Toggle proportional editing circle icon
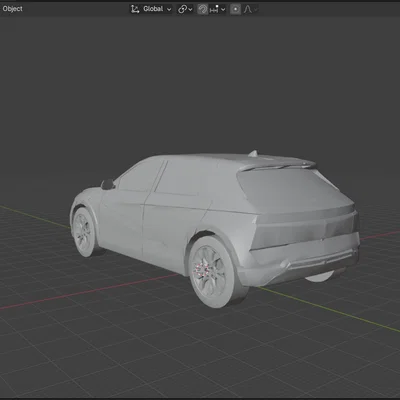400x400 pixels. (235, 9)
